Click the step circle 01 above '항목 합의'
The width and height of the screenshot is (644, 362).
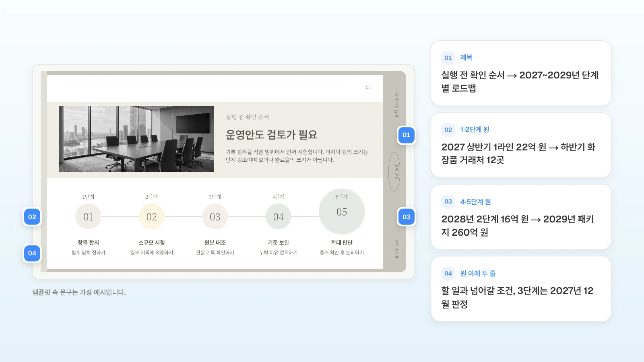[88, 217]
